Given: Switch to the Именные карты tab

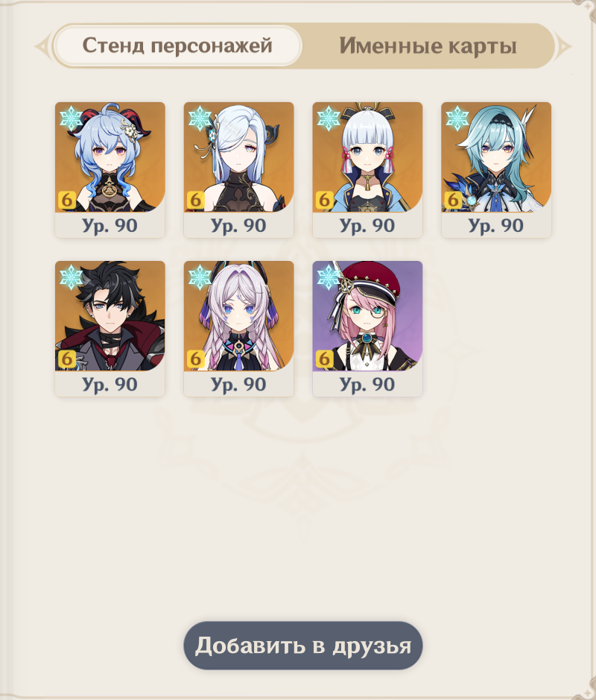Looking at the screenshot, I should [x=428, y=45].
